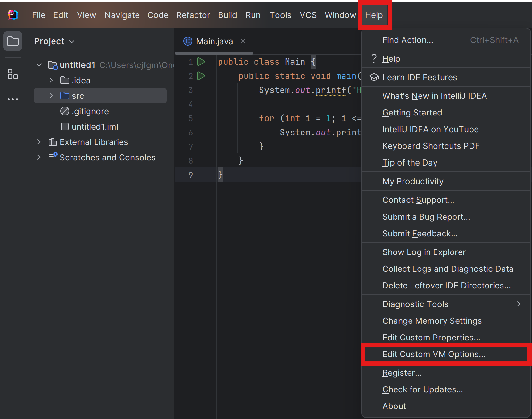Click the Java class icon on Main.java tab
532x419 pixels.
coord(188,41)
